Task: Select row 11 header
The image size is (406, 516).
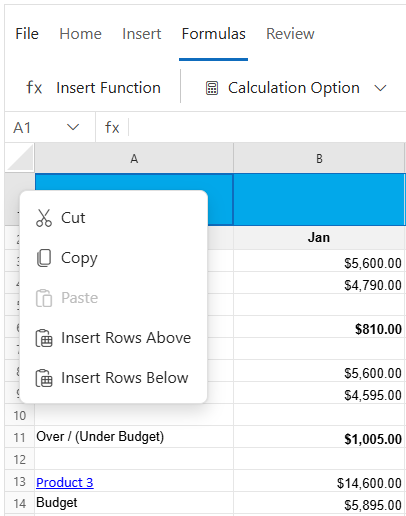Action: coord(20,437)
